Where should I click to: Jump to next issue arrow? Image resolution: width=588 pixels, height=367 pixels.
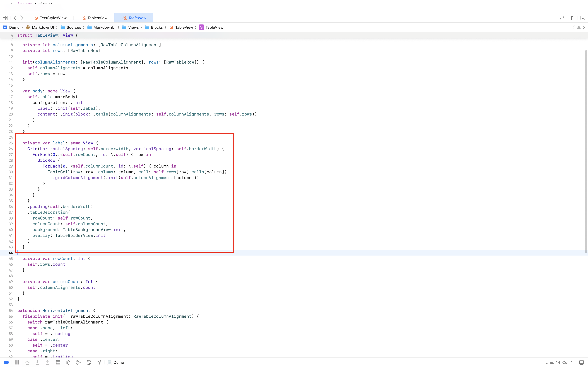(584, 27)
